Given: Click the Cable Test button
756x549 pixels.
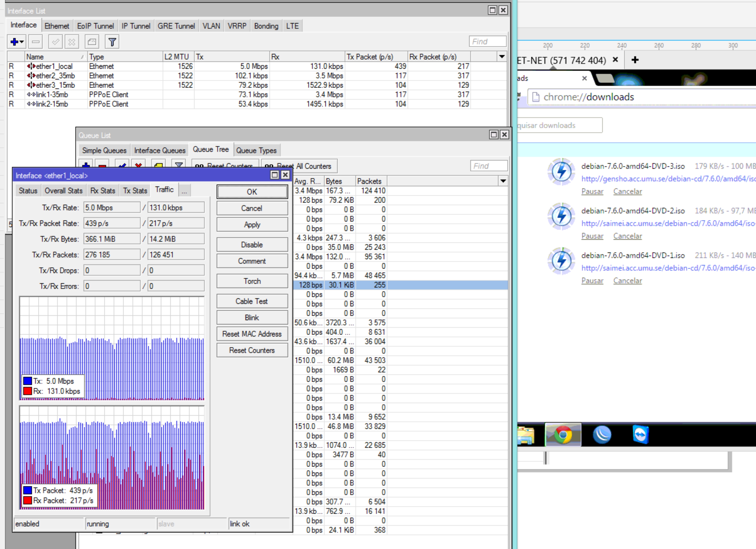Looking at the screenshot, I should pyautogui.click(x=251, y=301).
